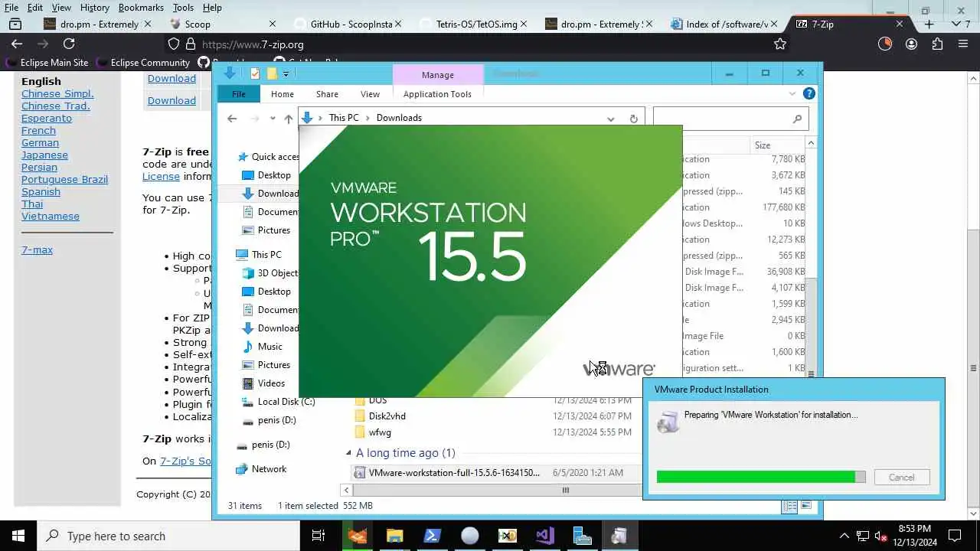Cancel the VMware Product Installation
Screen dimensions: 980x551
901,478
